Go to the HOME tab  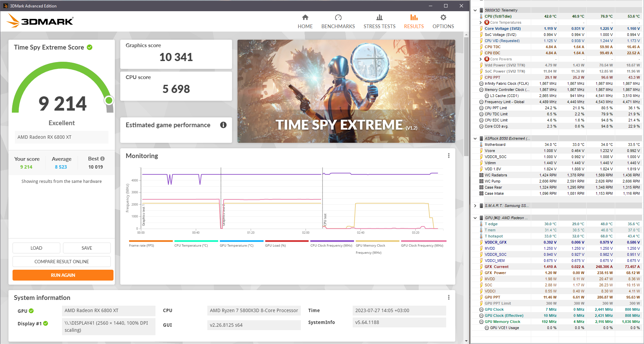305,22
